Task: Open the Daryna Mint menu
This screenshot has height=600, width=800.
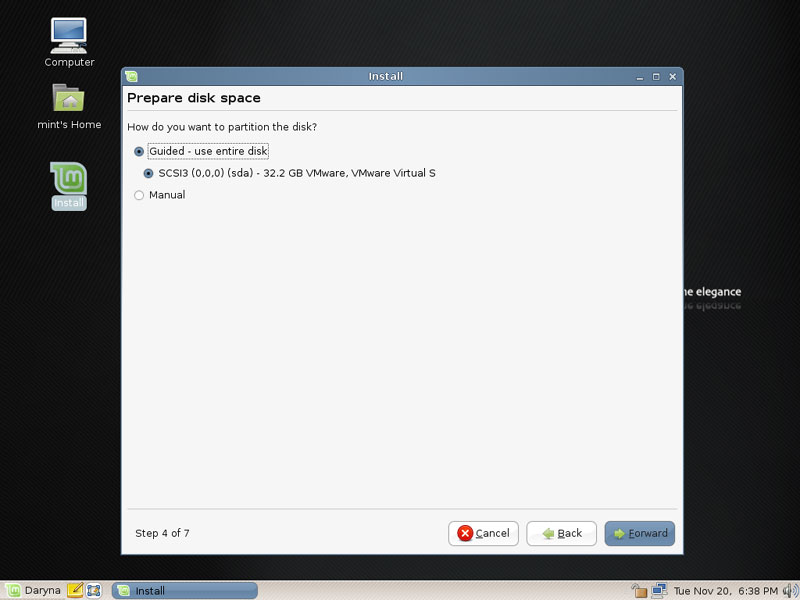Action: click(x=33, y=590)
